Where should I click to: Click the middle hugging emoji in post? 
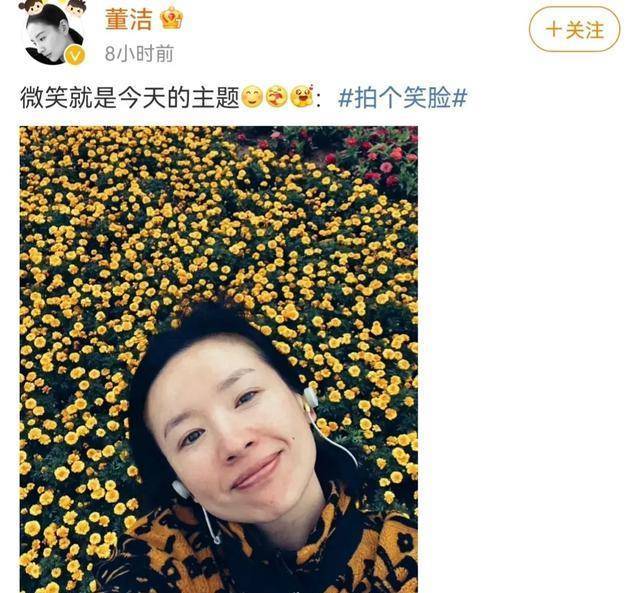[x=277, y=98]
